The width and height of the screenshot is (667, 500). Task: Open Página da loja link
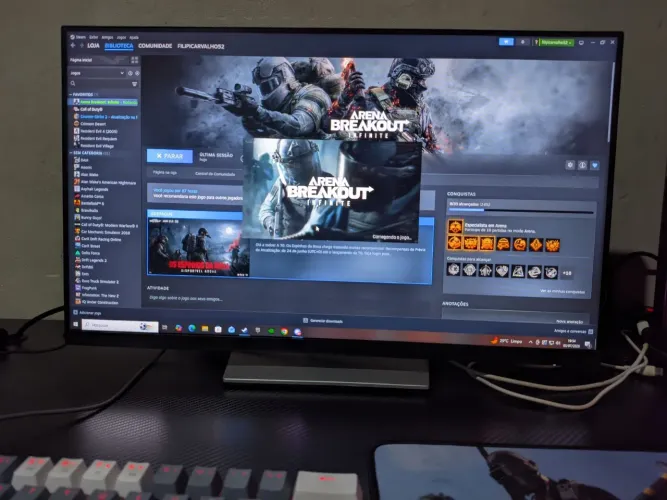click(165, 173)
